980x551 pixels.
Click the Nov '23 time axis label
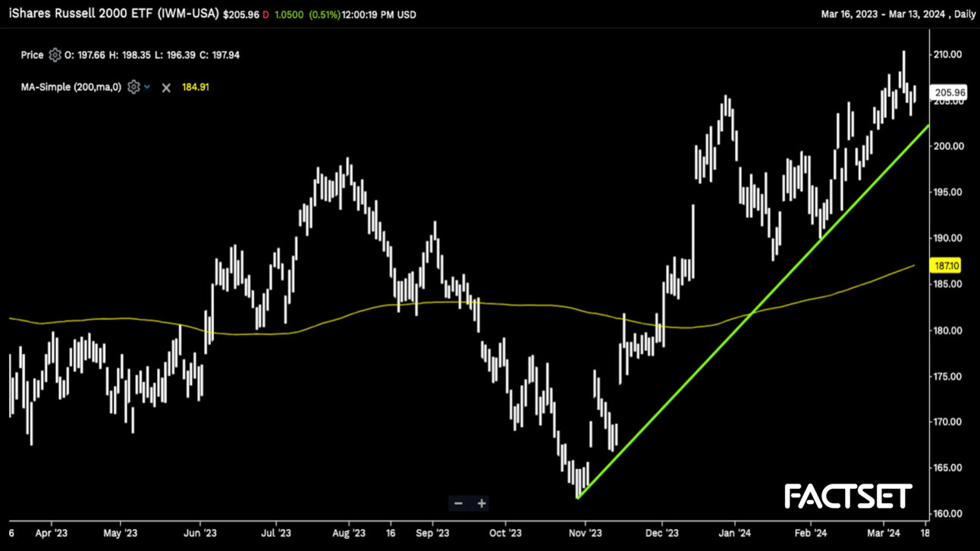coord(585,533)
